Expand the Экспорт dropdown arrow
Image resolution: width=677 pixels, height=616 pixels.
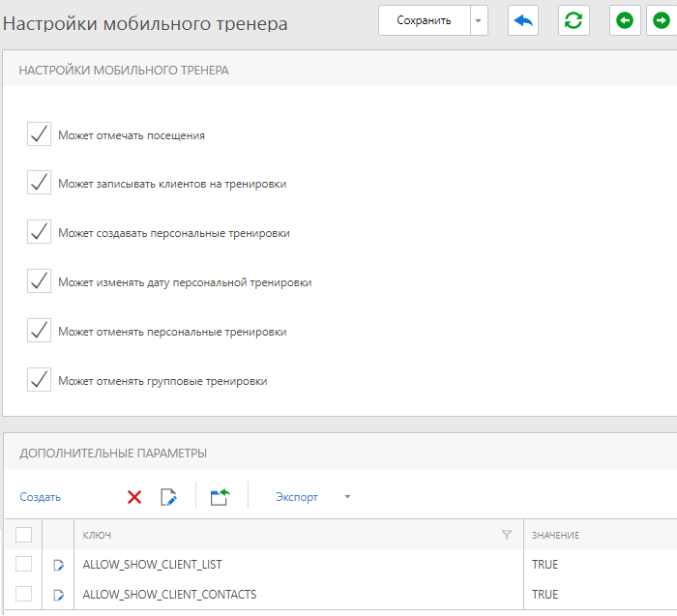pyautogui.click(x=347, y=496)
